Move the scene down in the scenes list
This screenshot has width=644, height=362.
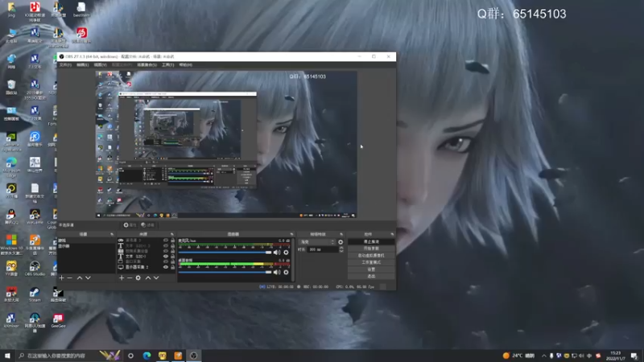(x=88, y=278)
